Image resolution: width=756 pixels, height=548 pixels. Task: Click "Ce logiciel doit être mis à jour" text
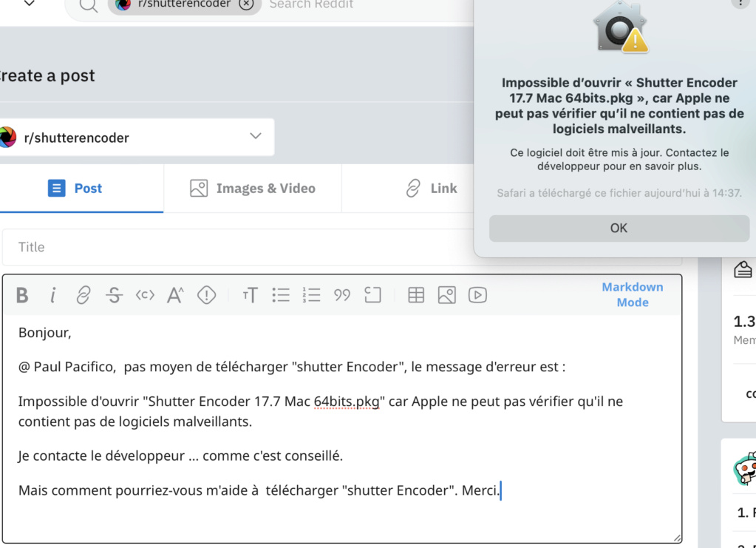[619, 160]
